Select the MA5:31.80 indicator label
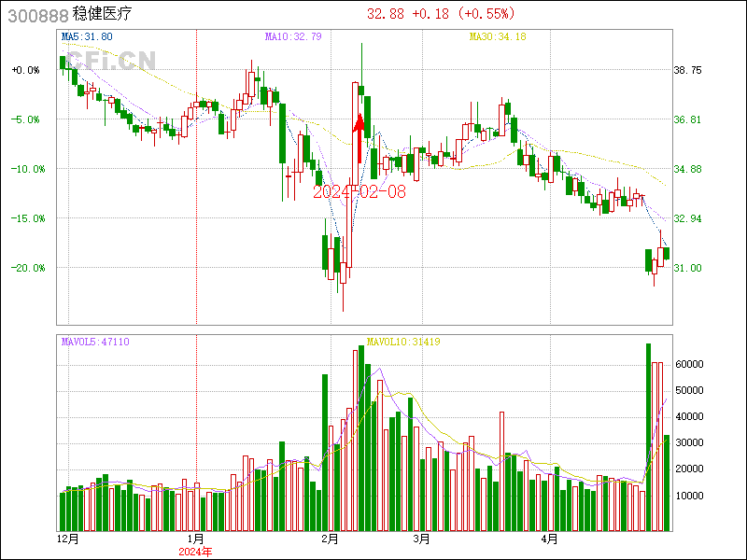Viewport: 747px width, 560px height. 87,36
